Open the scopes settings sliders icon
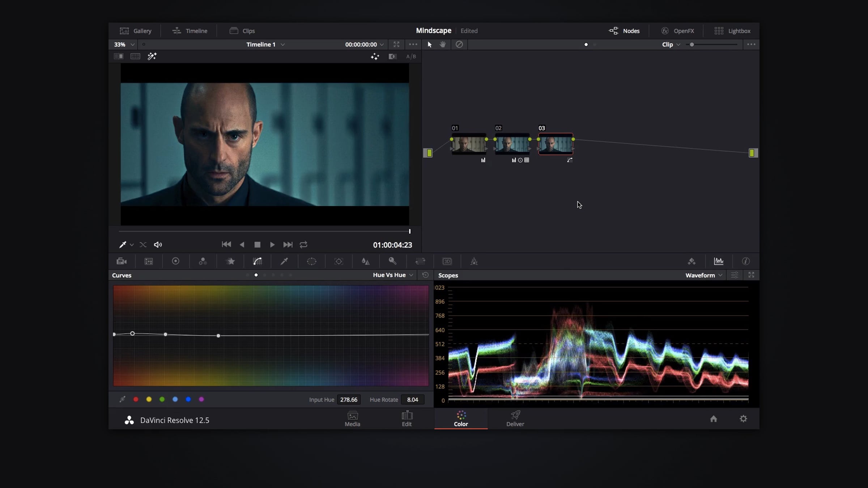 tap(735, 275)
